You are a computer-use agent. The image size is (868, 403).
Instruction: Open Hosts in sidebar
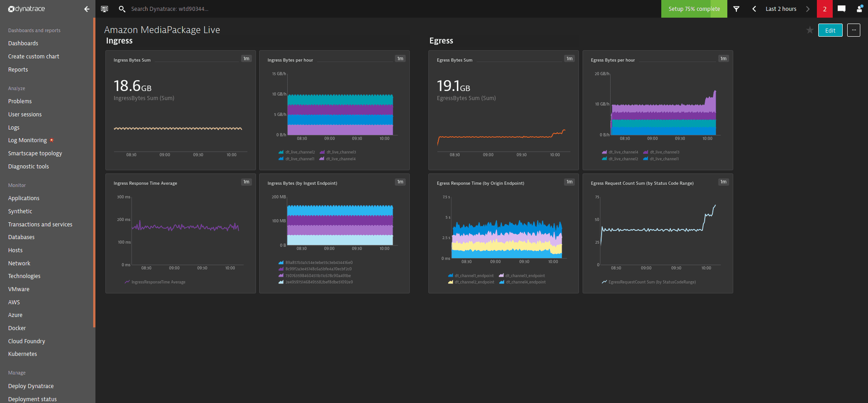15,250
